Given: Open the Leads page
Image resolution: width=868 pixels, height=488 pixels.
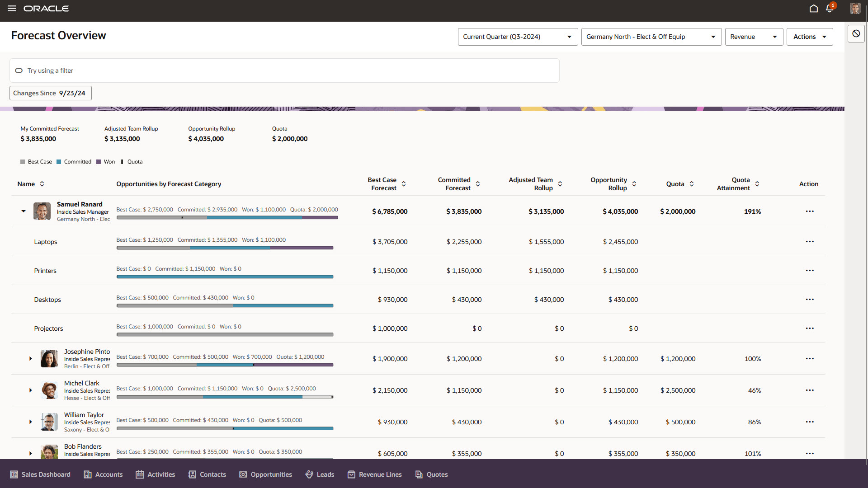Looking at the screenshot, I should click(x=320, y=474).
